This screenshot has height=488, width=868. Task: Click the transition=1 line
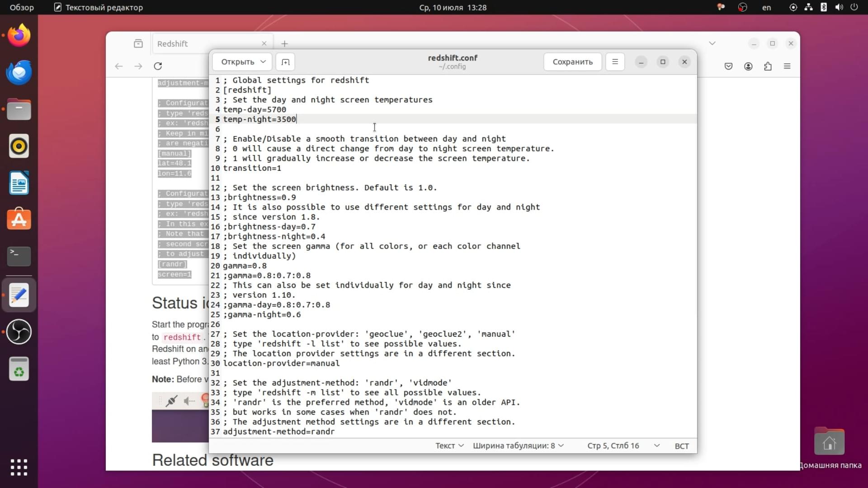pyautogui.click(x=252, y=168)
